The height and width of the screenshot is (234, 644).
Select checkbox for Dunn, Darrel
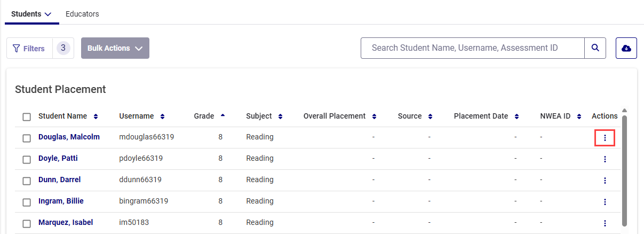tap(27, 181)
